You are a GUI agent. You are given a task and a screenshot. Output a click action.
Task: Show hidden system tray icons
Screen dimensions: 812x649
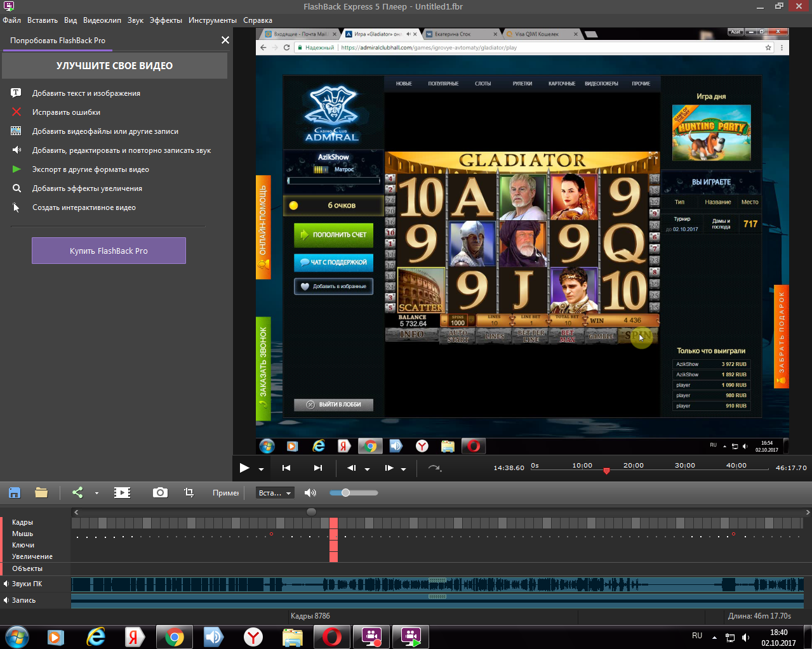click(714, 637)
